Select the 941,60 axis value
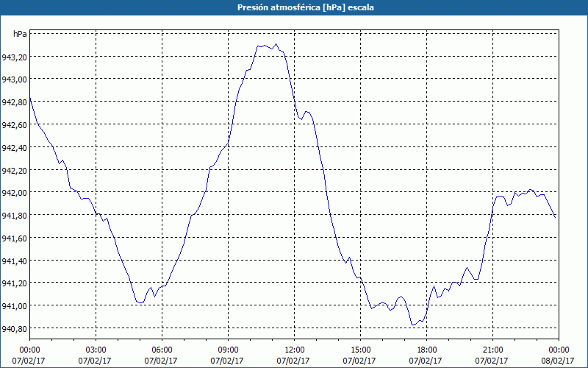Viewport: 588px width, 368px height. [x=14, y=238]
